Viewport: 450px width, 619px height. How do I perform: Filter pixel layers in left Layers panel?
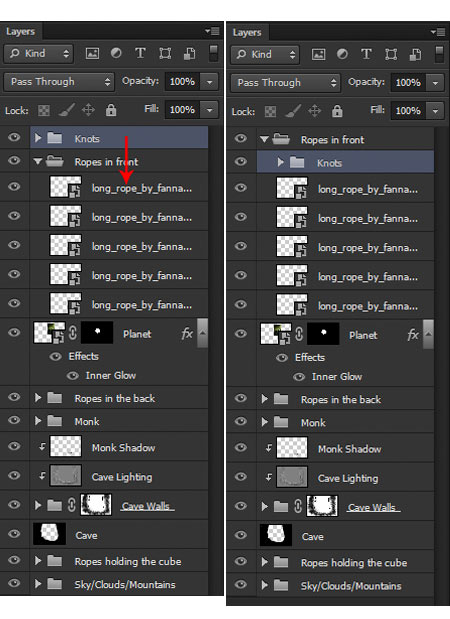coord(92,53)
